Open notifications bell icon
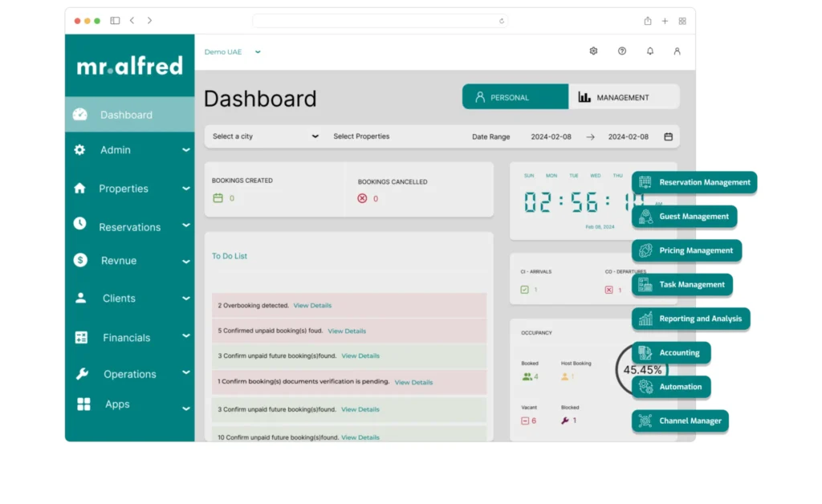Screen dimensions: 822x504 point(649,51)
